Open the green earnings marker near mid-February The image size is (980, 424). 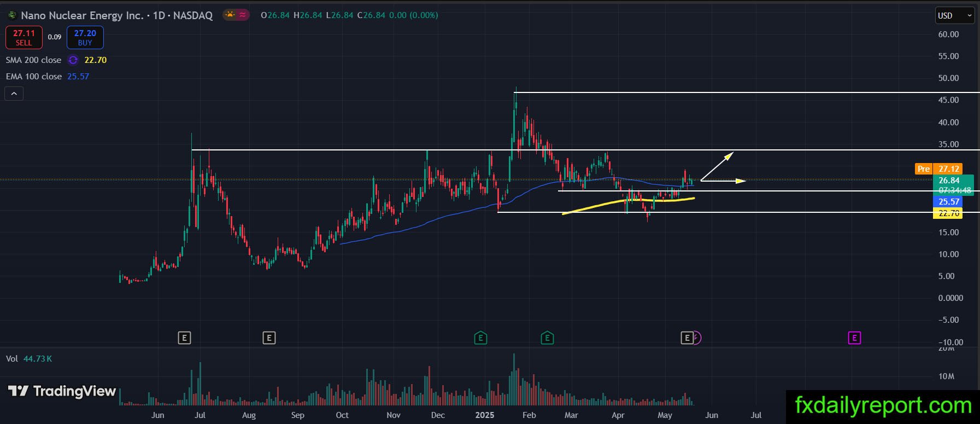(547, 338)
